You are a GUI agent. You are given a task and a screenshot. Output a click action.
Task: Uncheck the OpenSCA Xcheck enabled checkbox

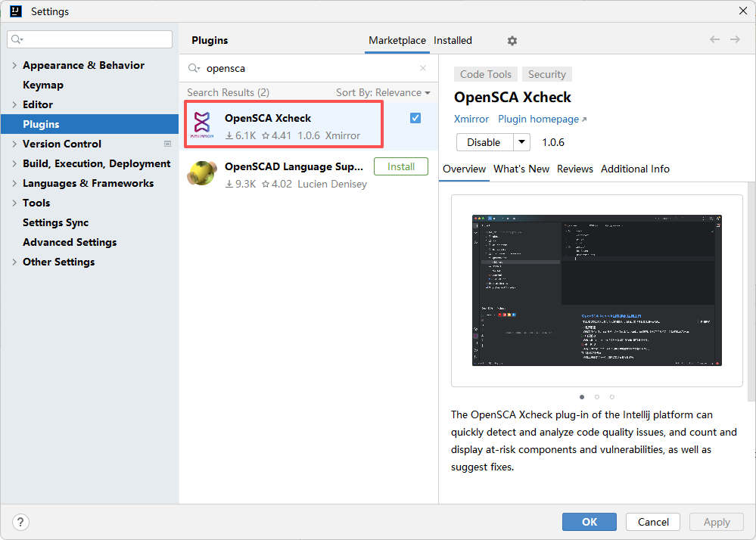tap(415, 118)
